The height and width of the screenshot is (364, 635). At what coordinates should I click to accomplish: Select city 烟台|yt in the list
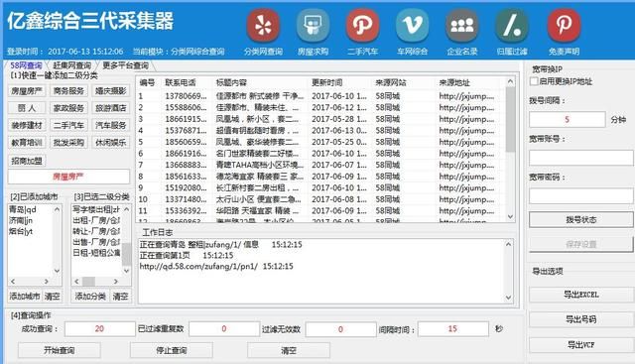coord(21,231)
